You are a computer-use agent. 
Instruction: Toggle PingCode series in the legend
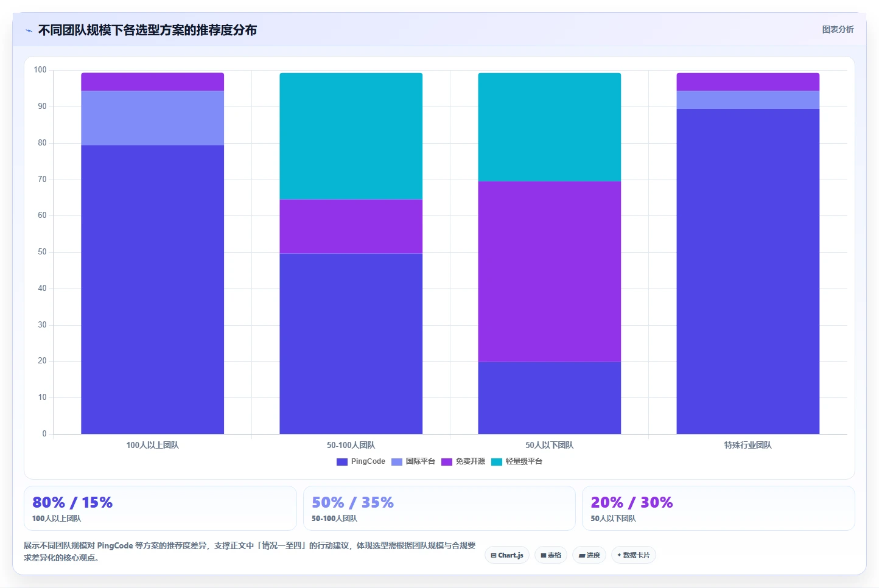[361, 461]
